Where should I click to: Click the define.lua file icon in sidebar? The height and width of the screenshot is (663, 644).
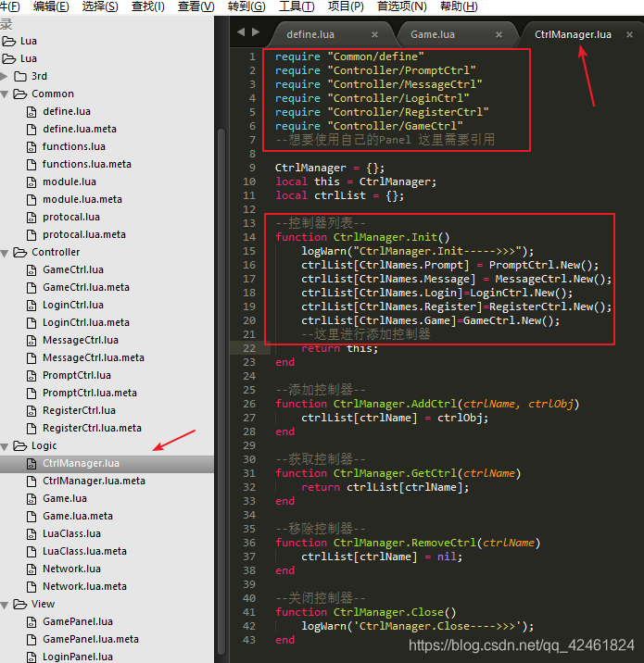click(32, 112)
